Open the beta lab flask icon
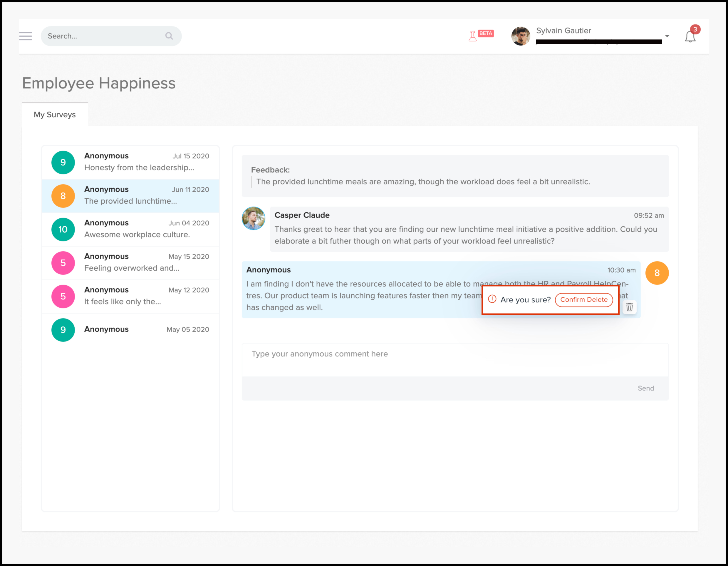 [472, 36]
